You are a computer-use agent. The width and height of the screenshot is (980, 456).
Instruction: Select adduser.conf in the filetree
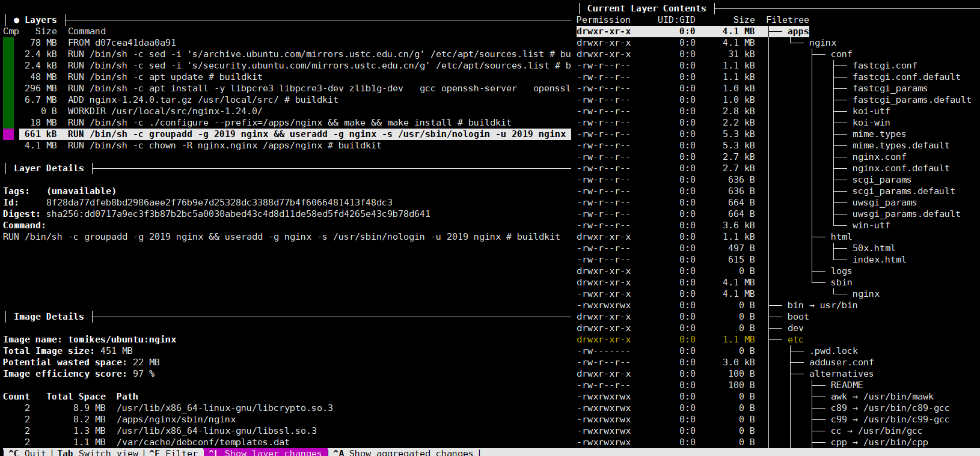841,362
